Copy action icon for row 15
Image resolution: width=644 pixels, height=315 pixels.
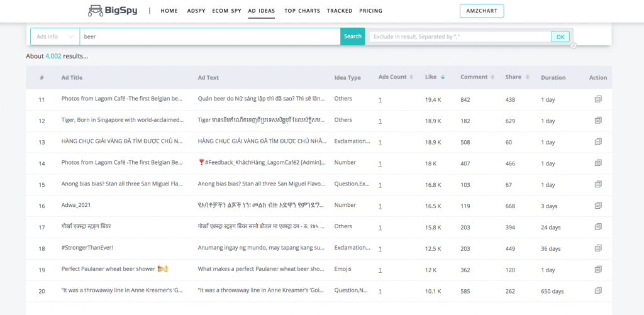[x=598, y=184]
